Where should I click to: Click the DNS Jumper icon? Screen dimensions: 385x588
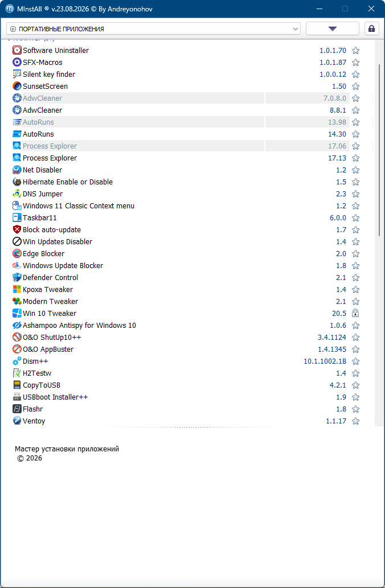click(17, 194)
